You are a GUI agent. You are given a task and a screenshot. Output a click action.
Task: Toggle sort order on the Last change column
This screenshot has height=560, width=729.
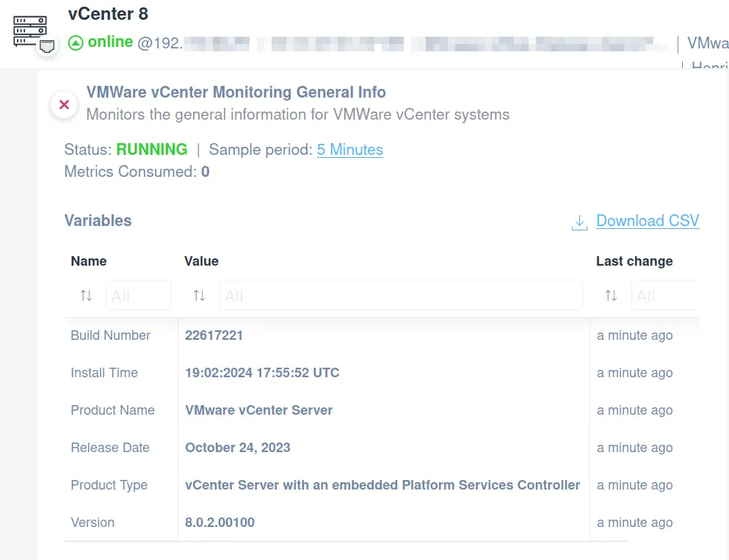[611, 295]
